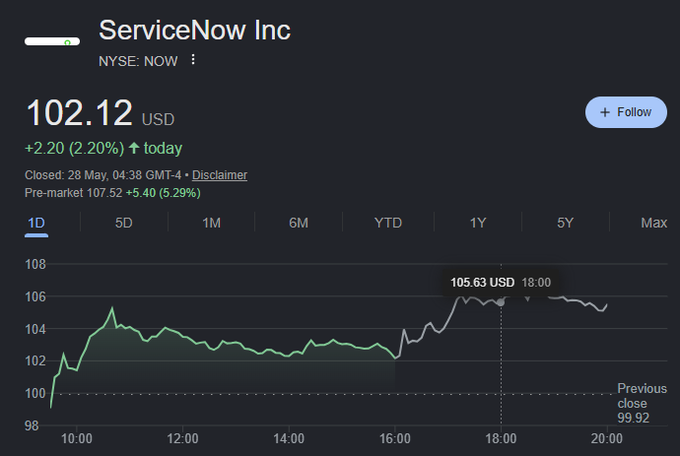Click the chart data point marker at 18:00
The width and height of the screenshot is (680, 456).
point(501,302)
